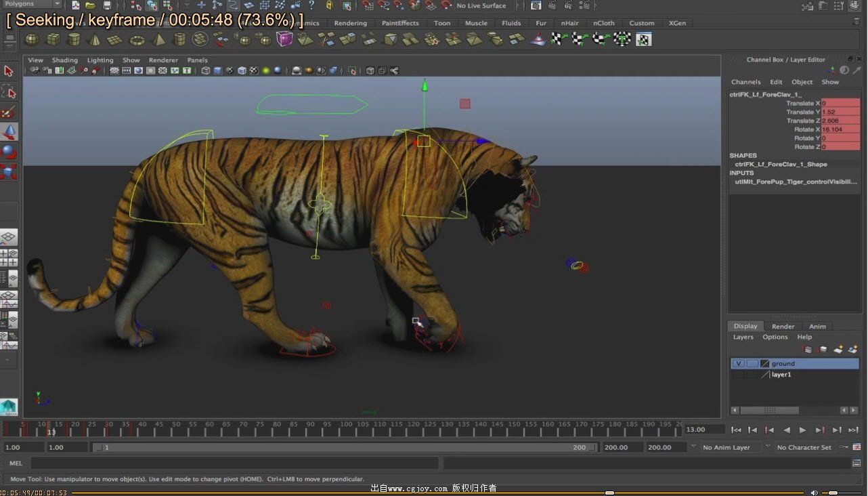Open the Polygons menu set dropdown
The image size is (868, 496).
coord(31,4)
